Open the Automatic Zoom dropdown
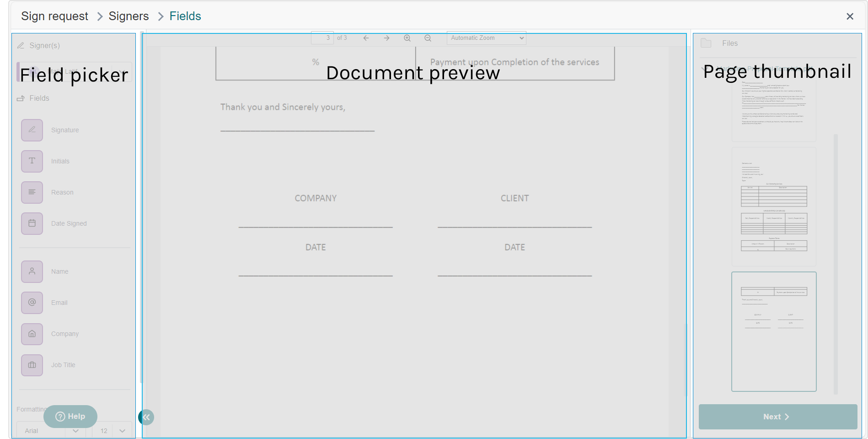 [x=486, y=38]
